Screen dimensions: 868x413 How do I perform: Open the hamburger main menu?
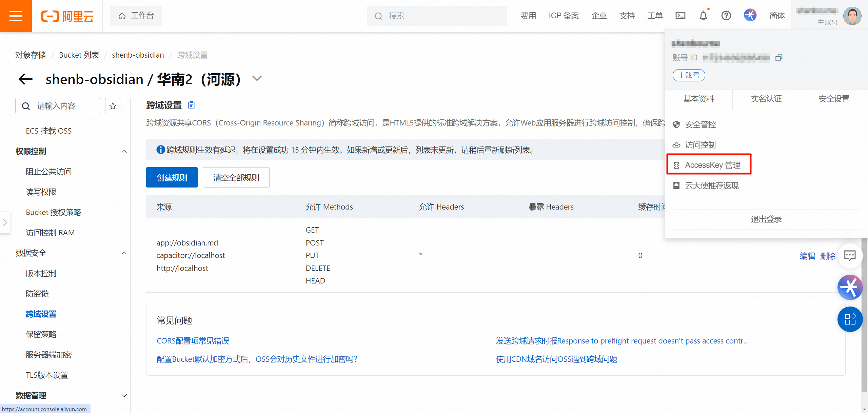click(x=16, y=16)
